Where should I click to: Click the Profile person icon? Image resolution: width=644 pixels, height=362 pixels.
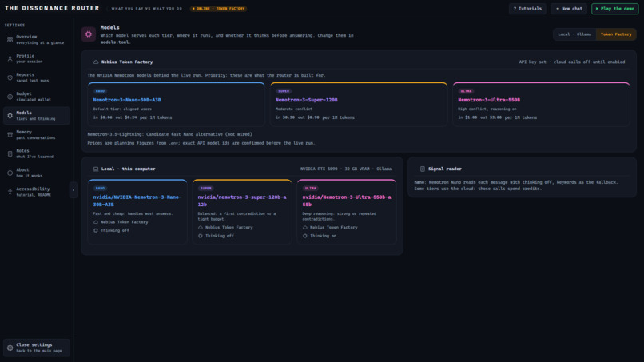(10, 59)
